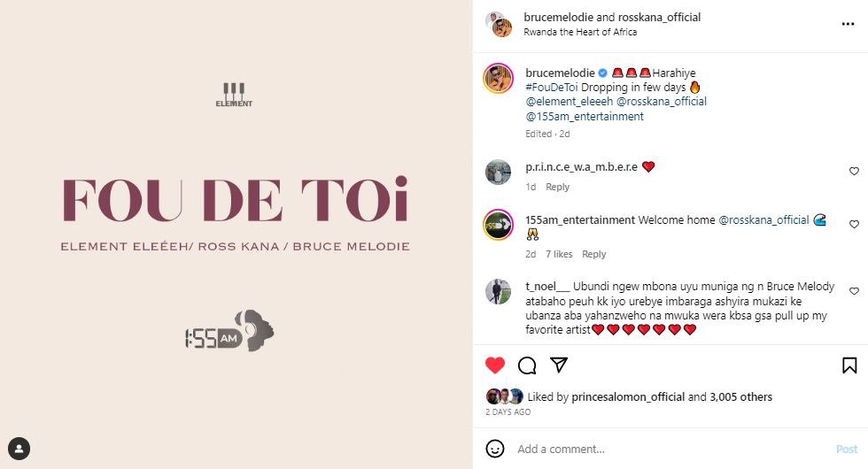Save post with bookmark icon
The height and width of the screenshot is (469, 868).
tap(849, 365)
